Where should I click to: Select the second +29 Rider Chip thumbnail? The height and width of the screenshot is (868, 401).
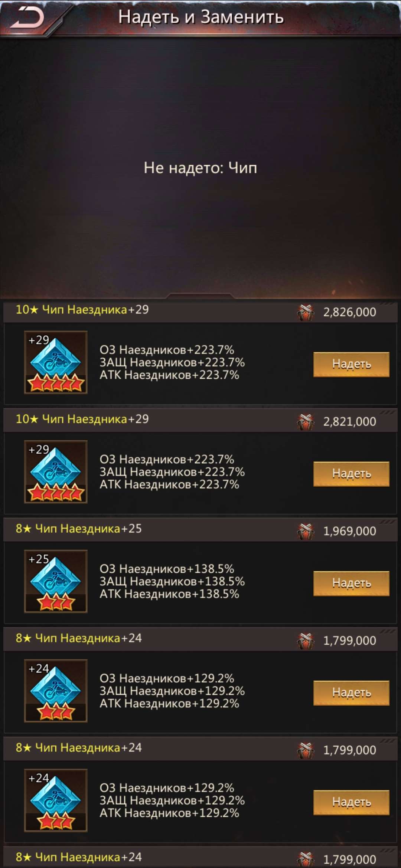point(56,471)
